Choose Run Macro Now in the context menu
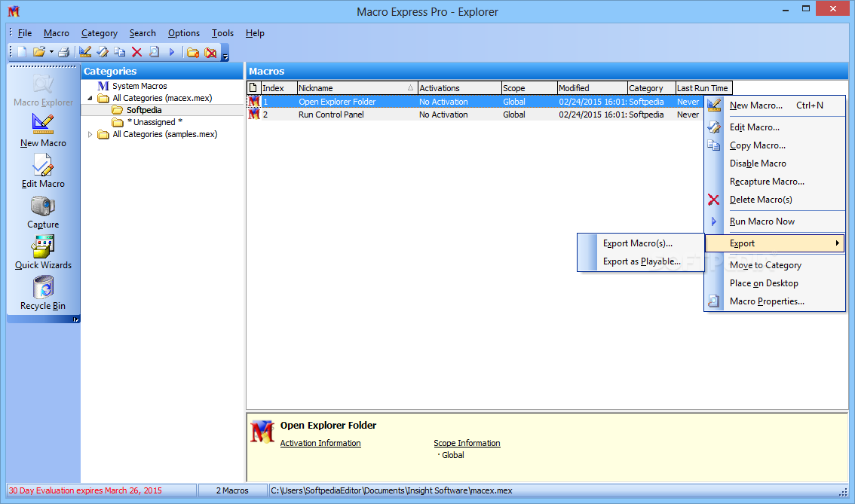 click(775, 221)
